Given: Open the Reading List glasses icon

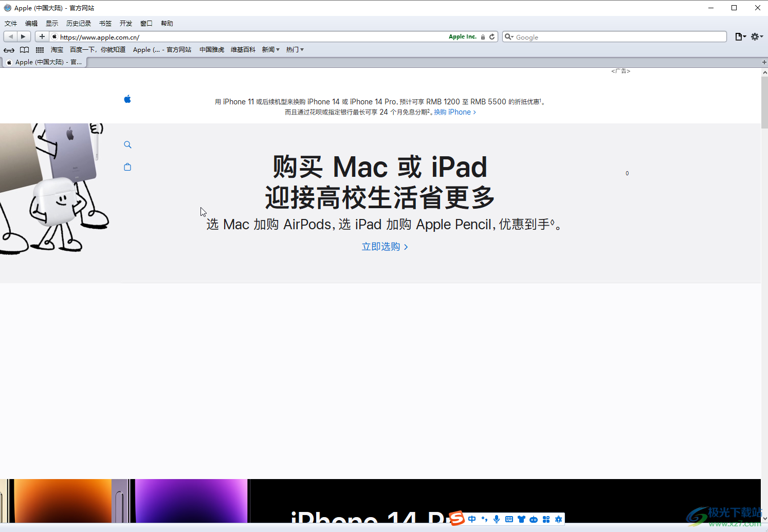Looking at the screenshot, I should (x=9, y=50).
